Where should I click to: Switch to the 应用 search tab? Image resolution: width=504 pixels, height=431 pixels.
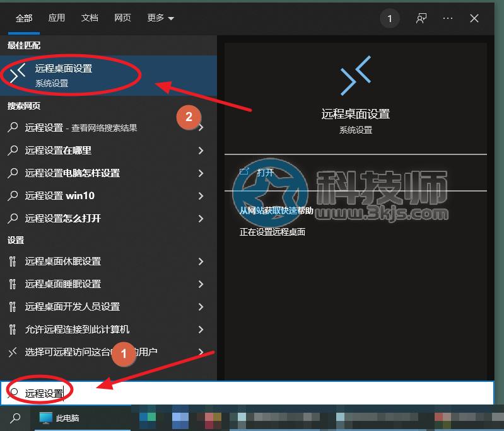[57, 18]
